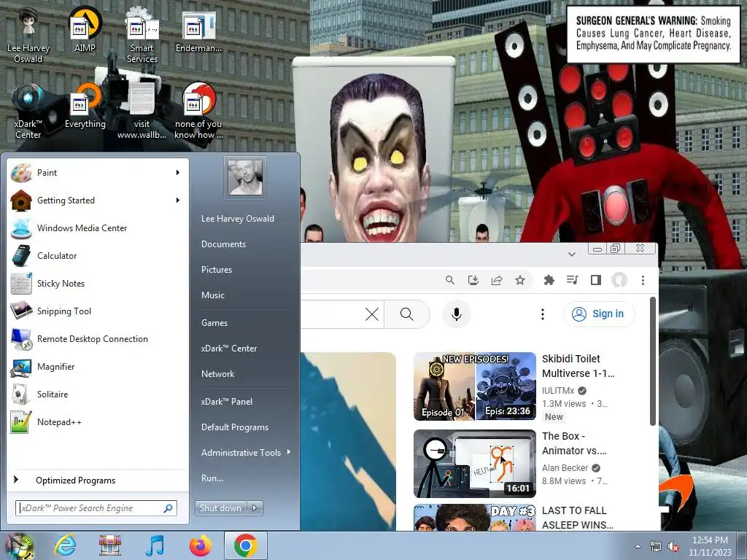747x560 pixels.
Task: Open the music note taskbar app
Action: tap(155, 545)
